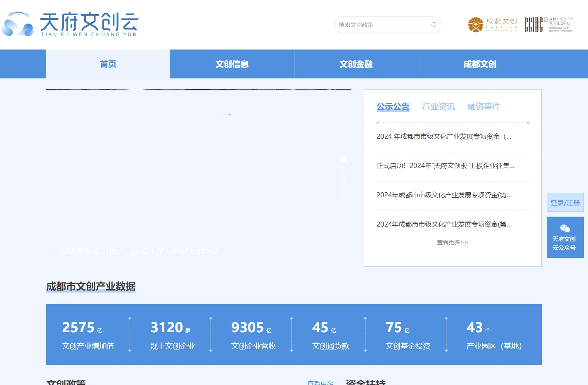The image size is (588, 385).
Task: Select the first carousel indicator dot
Action: click(344, 159)
